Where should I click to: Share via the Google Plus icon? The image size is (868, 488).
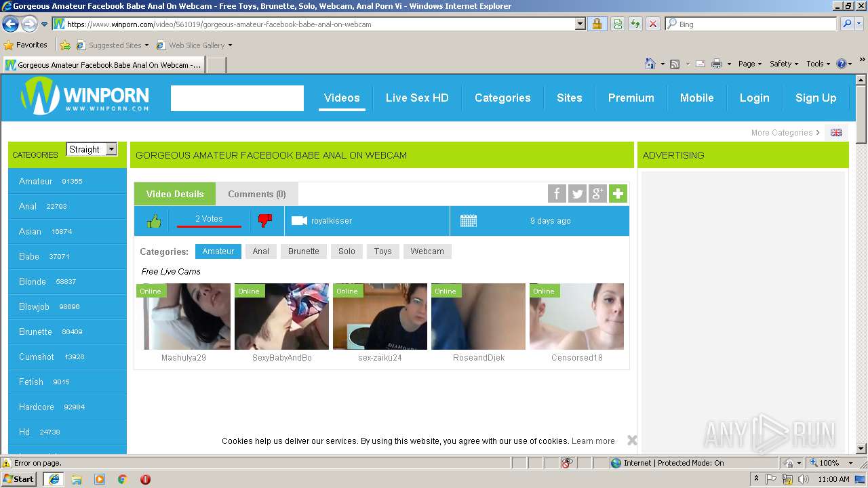pos(597,194)
